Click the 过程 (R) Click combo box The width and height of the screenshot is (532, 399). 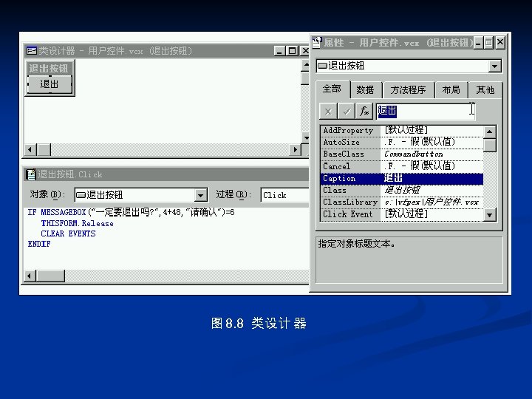284,195
